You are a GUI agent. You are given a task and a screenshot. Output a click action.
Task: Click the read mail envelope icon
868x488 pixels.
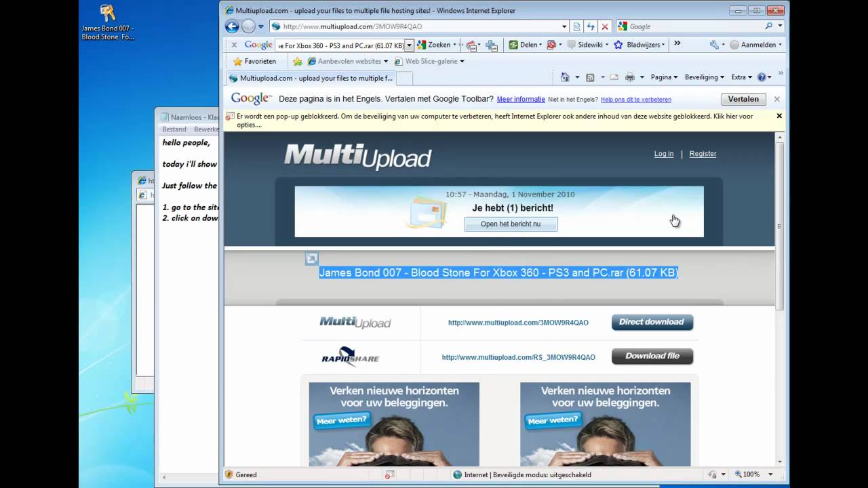614,77
